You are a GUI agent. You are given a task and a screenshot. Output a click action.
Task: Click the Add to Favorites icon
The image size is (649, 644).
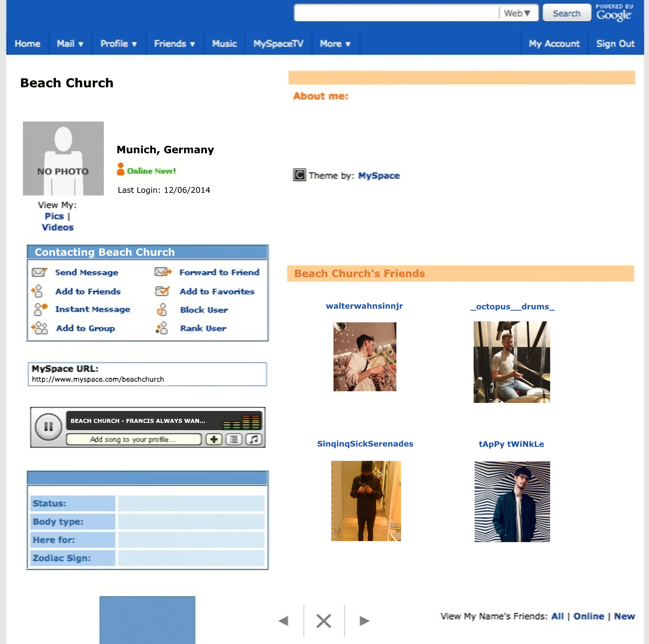(x=162, y=291)
